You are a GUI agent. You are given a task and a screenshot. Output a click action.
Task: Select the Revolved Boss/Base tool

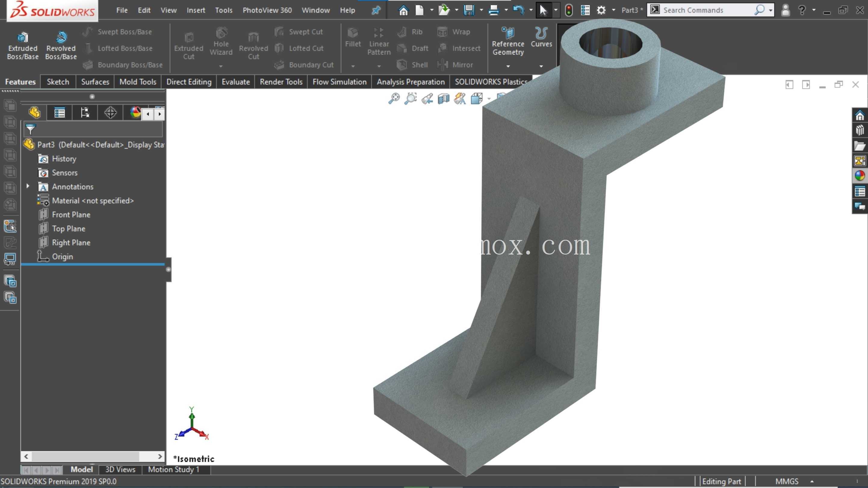pyautogui.click(x=61, y=46)
